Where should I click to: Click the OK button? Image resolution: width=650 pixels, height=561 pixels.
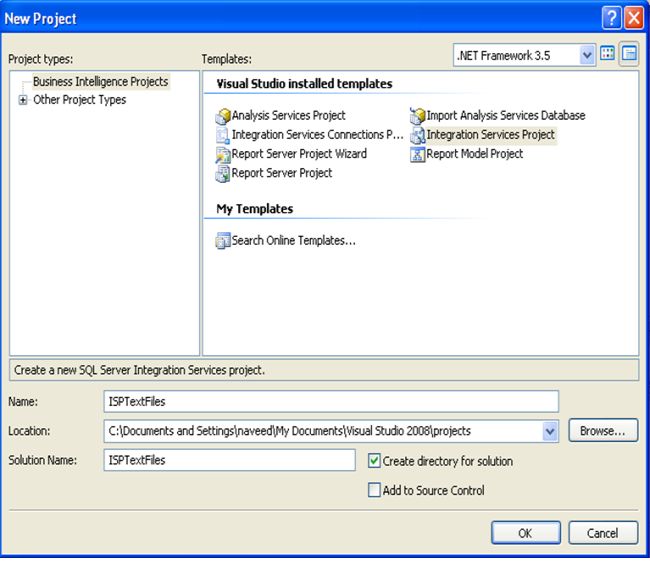(526, 533)
